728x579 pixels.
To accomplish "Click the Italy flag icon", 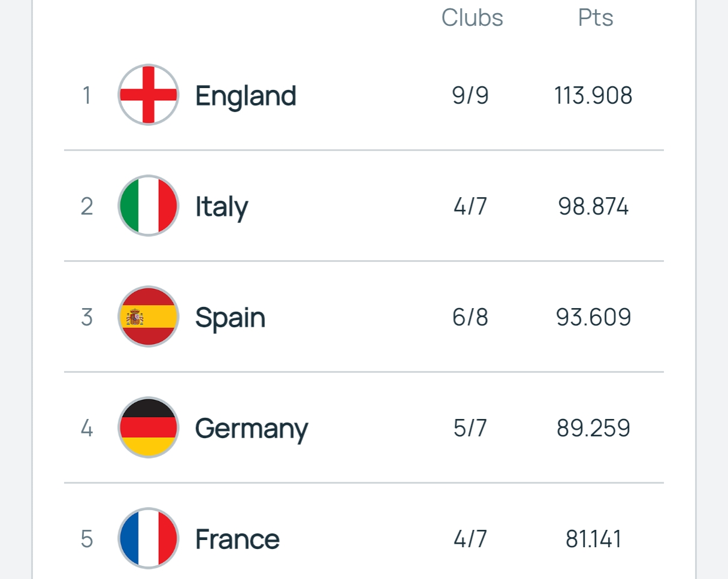I will pos(148,206).
